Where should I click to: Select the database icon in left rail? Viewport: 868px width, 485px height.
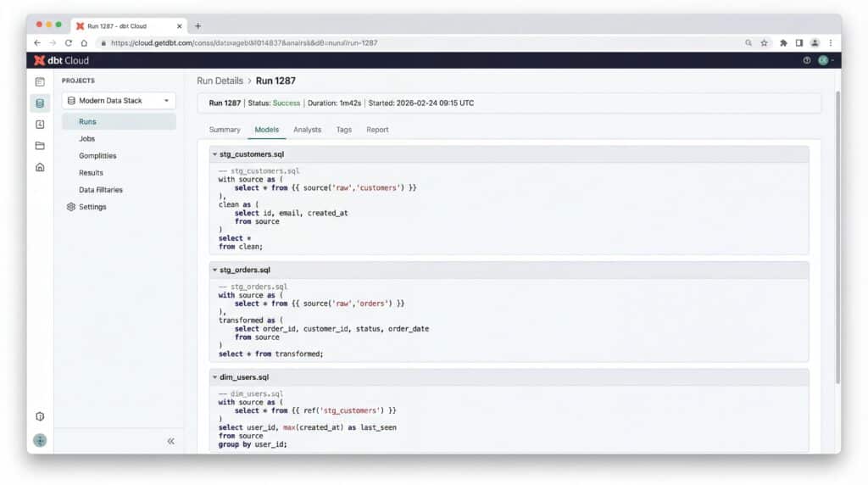click(x=40, y=103)
